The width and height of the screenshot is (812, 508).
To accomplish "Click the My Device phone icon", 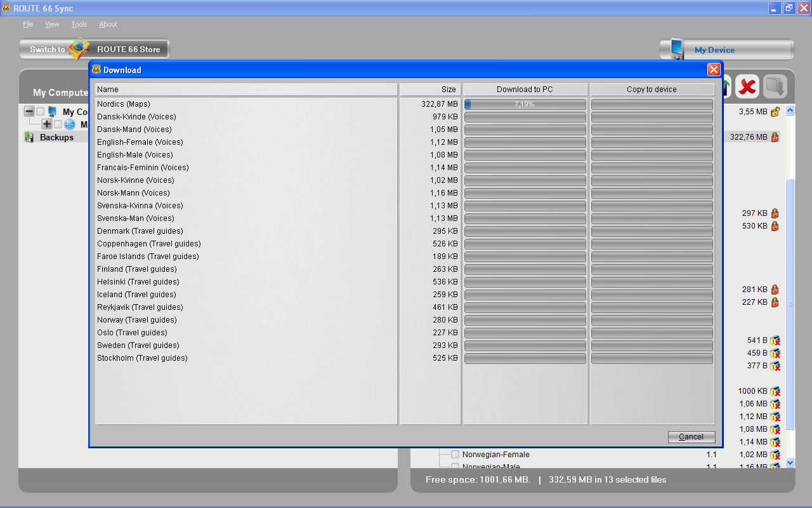I will click(x=676, y=50).
